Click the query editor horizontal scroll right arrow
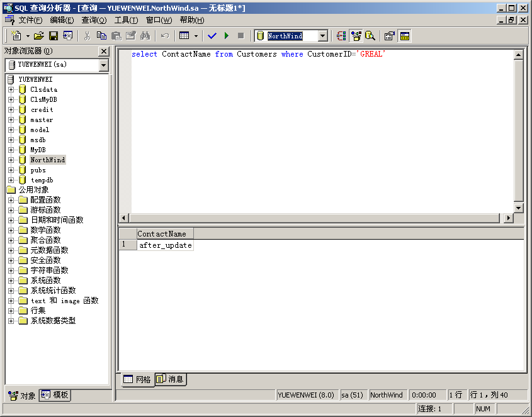Viewport: 532px width, 417px height. point(508,218)
